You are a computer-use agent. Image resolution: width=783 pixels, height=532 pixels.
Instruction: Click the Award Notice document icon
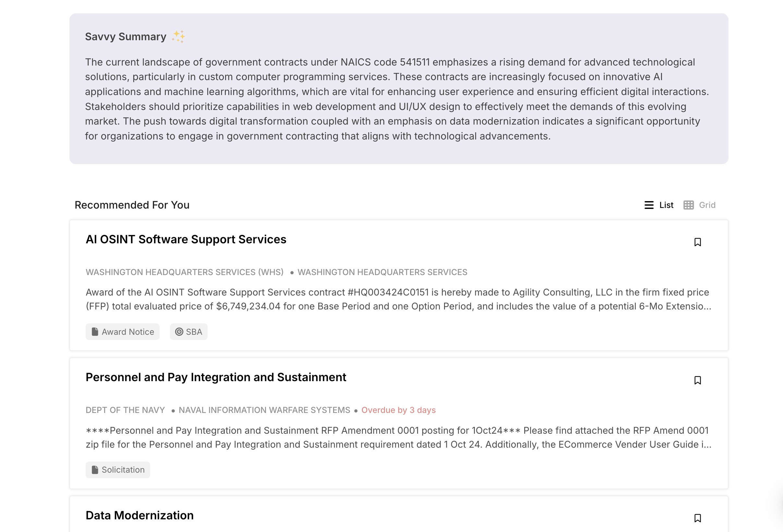coord(95,332)
